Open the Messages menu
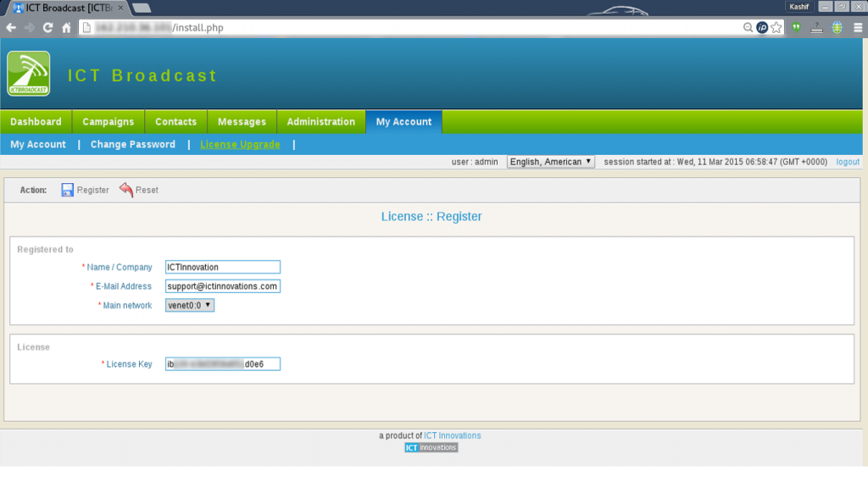868x488 pixels. (x=242, y=122)
